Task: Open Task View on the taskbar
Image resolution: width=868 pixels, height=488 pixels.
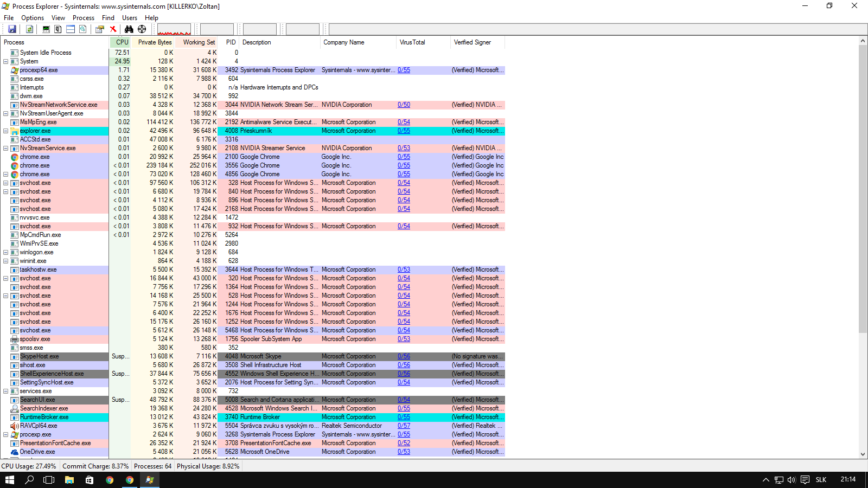Action: point(49,480)
